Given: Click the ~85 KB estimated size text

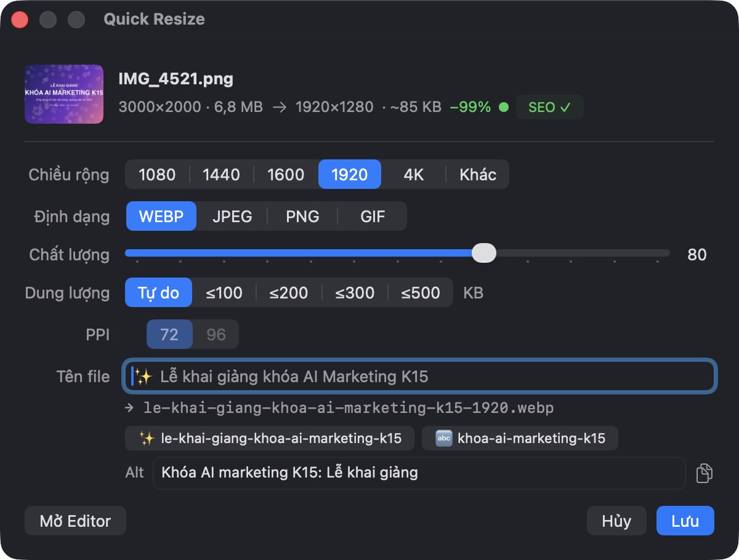Looking at the screenshot, I should pyautogui.click(x=416, y=107).
